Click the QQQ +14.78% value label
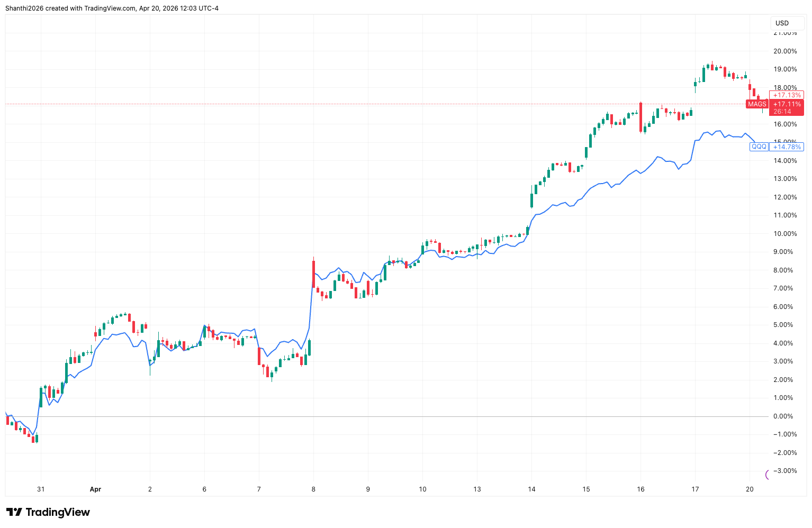The image size is (812, 528). click(787, 147)
